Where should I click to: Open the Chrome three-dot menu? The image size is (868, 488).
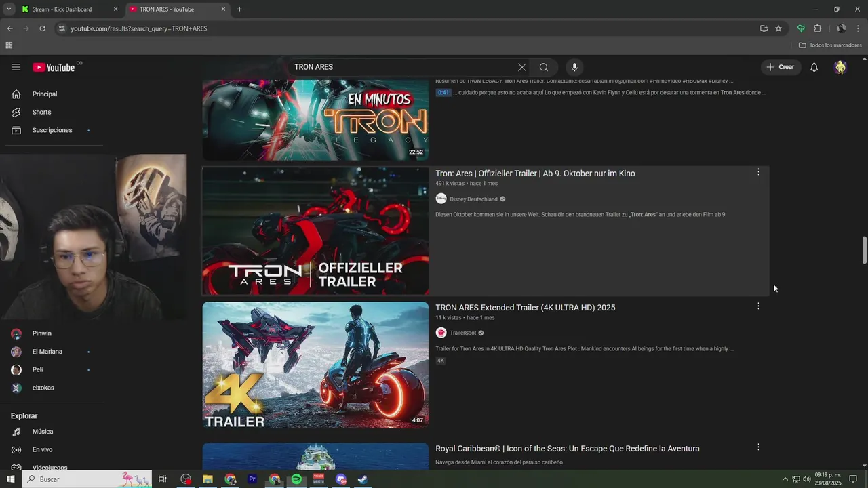click(x=859, y=28)
